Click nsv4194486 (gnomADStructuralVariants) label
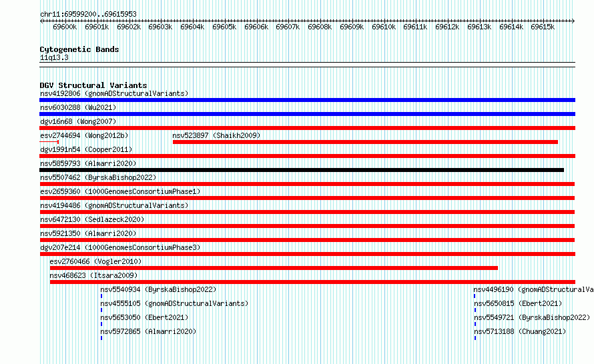 click(114, 205)
